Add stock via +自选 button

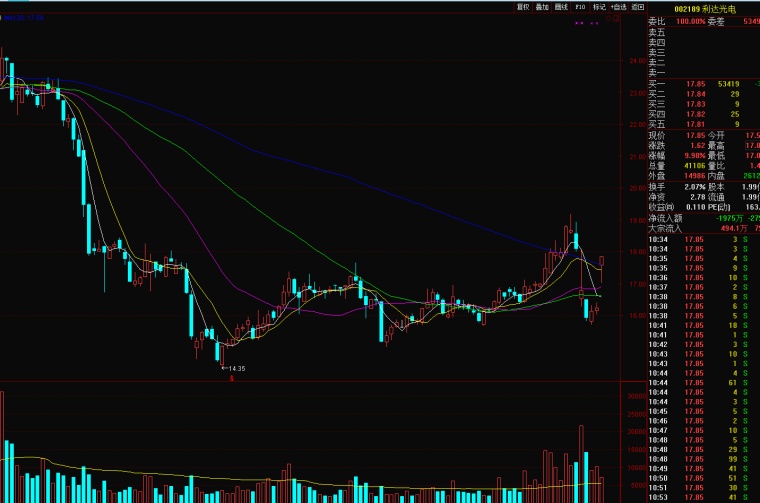(x=618, y=7)
